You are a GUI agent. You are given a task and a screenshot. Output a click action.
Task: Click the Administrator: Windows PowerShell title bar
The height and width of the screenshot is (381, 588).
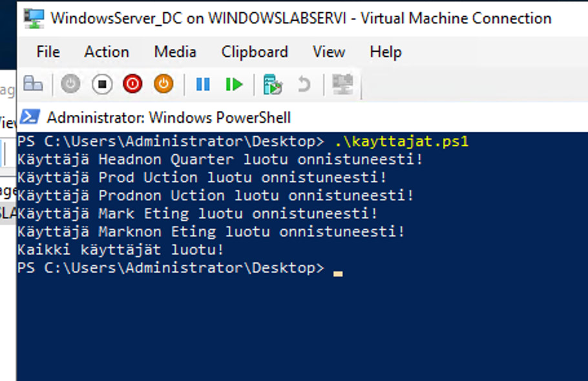tap(258, 117)
